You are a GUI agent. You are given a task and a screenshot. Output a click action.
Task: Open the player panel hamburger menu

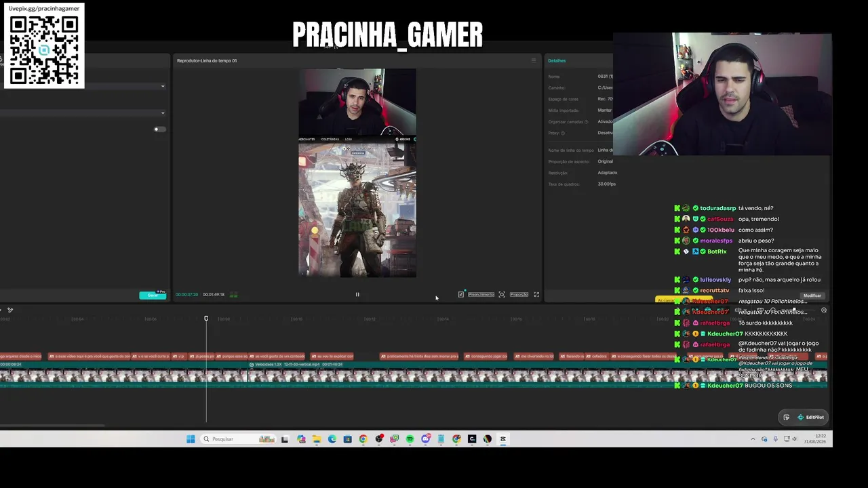click(x=533, y=60)
